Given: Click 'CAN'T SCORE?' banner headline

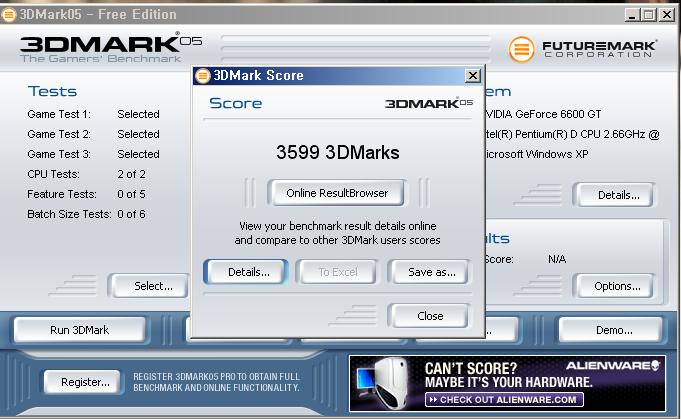Looking at the screenshot, I should point(471,368).
